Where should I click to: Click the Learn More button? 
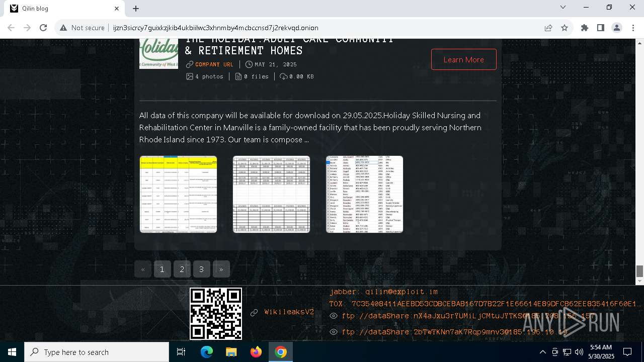pos(463,59)
